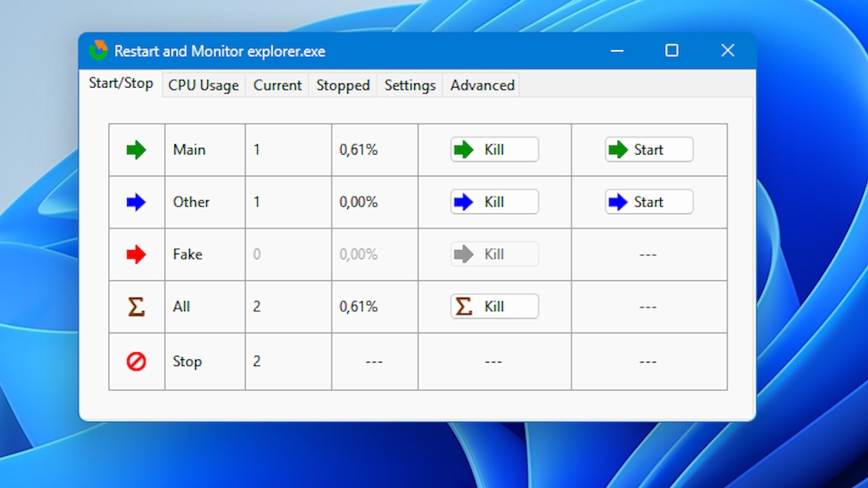
Task: Close the Restart and Monitor window
Action: [x=728, y=51]
